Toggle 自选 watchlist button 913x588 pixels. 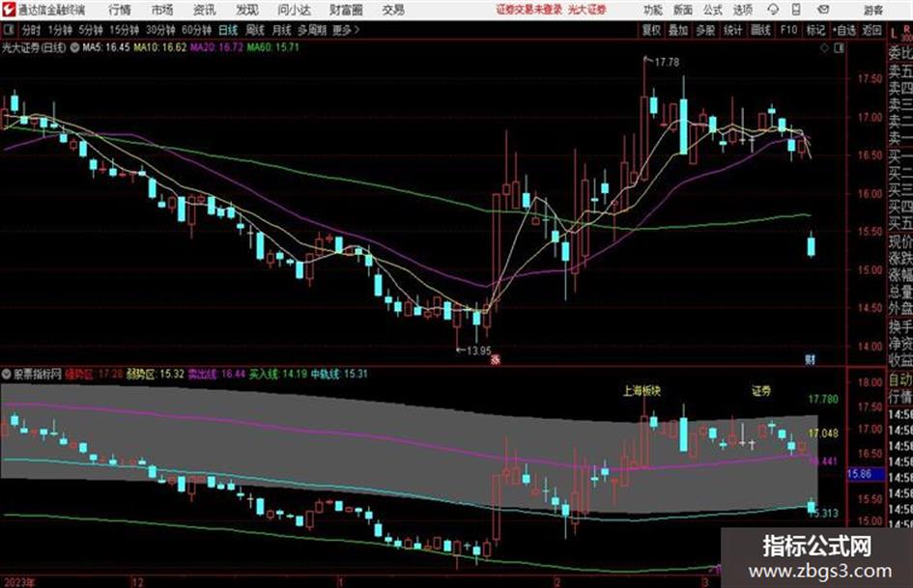pos(843,30)
